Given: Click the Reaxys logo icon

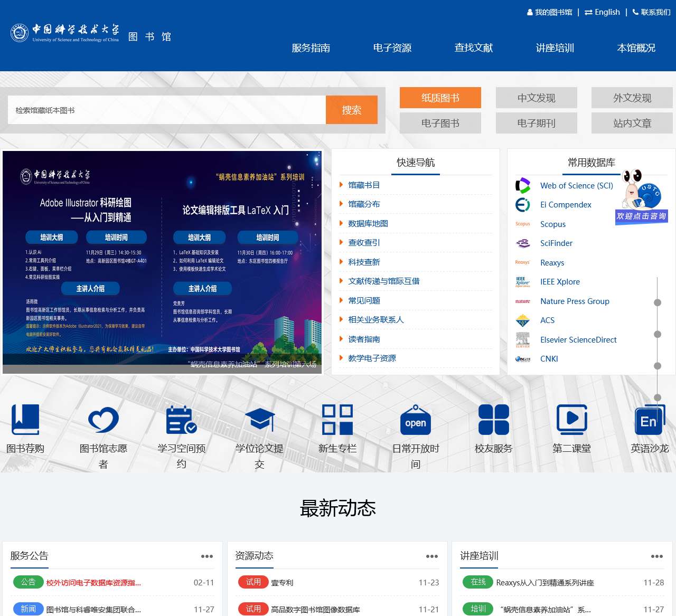Looking at the screenshot, I should [x=523, y=262].
